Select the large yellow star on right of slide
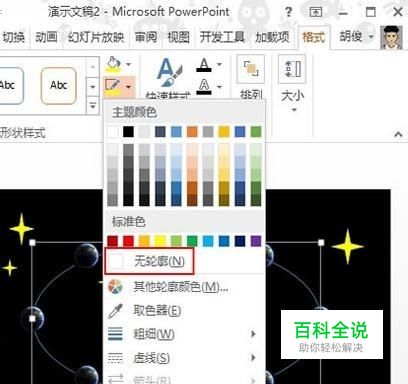The width and height of the screenshot is (408, 384). point(347,246)
